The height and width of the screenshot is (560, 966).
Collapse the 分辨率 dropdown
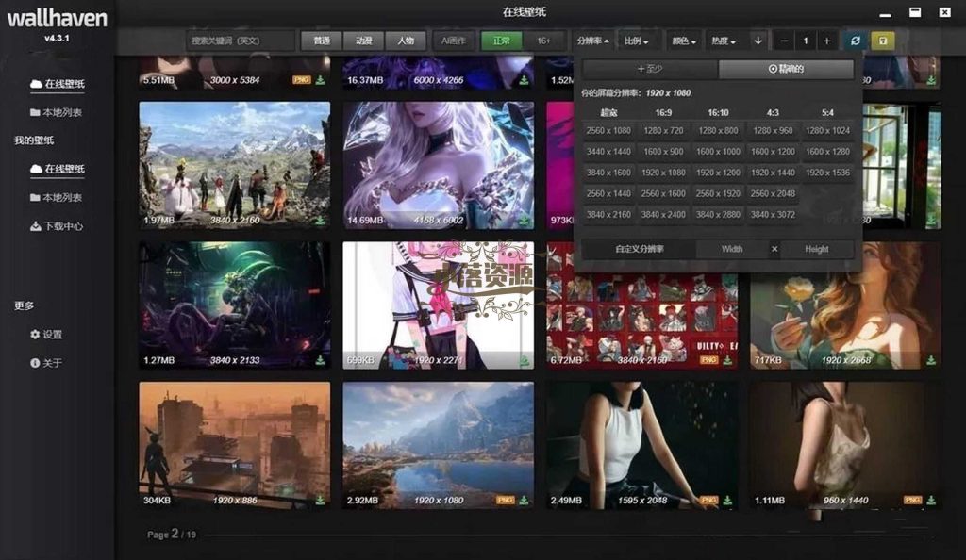592,41
